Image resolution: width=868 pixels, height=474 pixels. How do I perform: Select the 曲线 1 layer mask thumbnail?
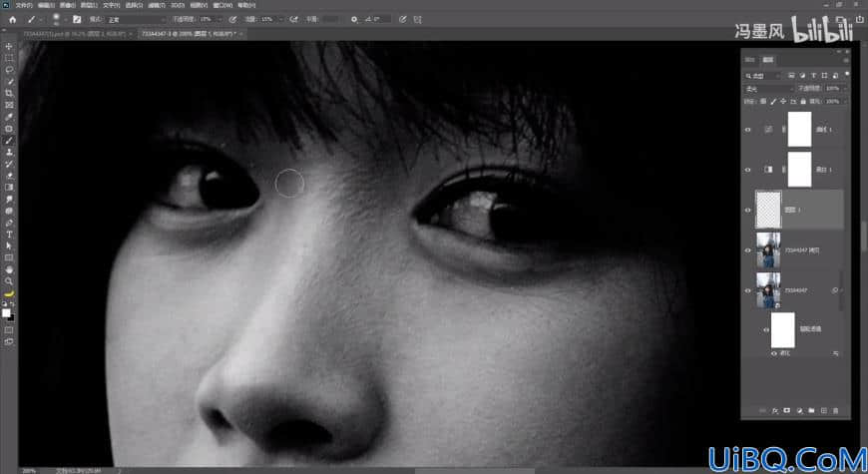tap(799, 129)
